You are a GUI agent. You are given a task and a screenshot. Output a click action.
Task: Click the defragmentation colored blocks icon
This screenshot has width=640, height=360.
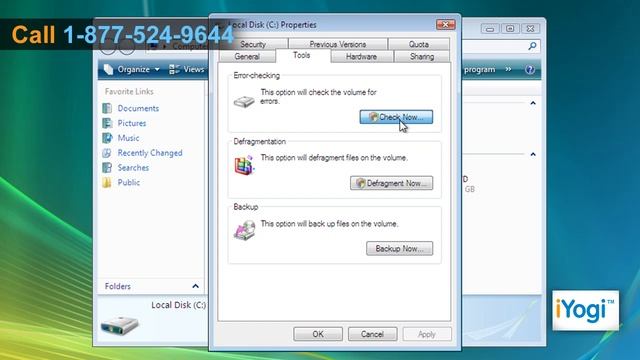[x=244, y=165]
